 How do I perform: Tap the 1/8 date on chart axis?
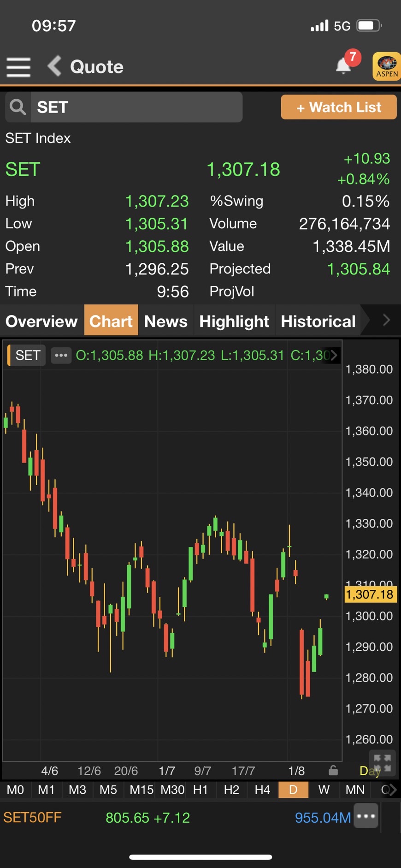coord(296,771)
